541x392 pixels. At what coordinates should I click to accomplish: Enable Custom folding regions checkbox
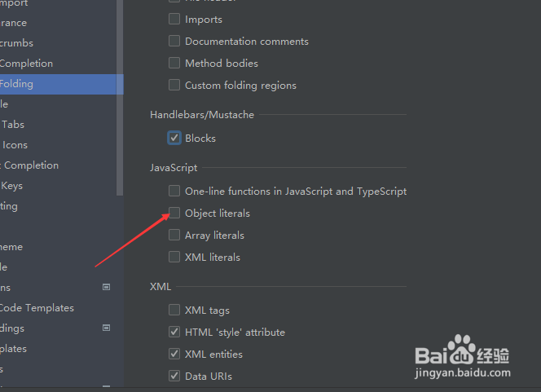click(174, 85)
